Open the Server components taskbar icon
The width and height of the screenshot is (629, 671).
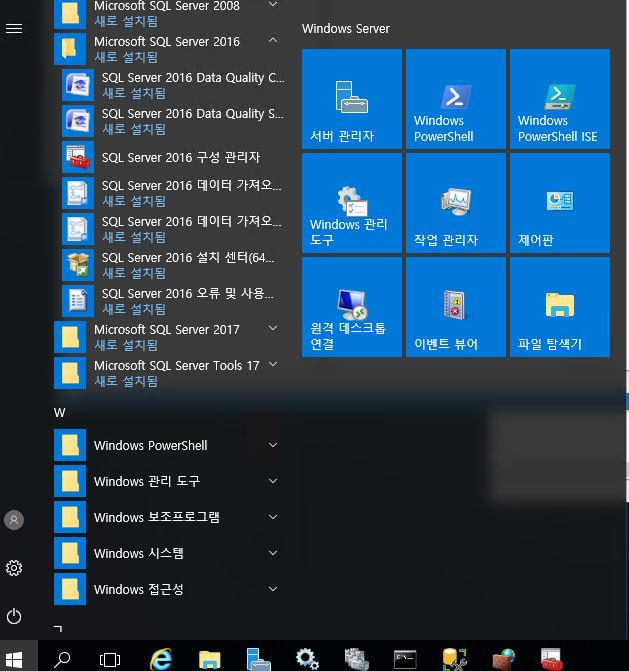point(356,659)
